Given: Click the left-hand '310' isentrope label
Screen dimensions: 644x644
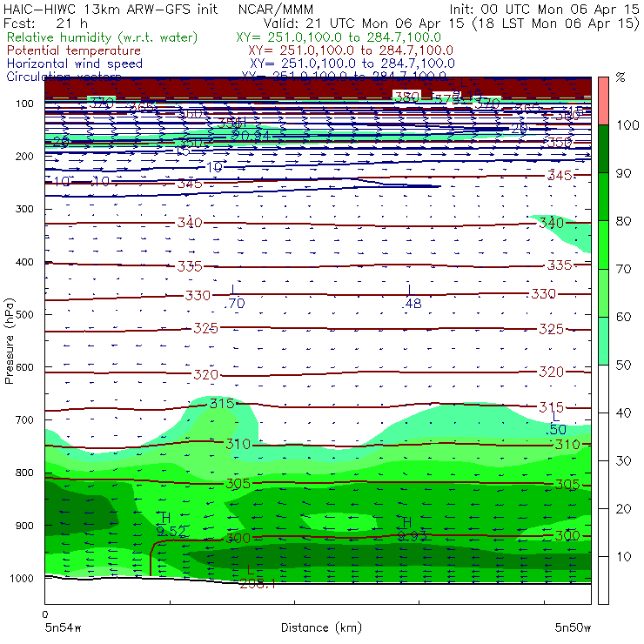Looking at the screenshot, I should (x=238, y=445).
